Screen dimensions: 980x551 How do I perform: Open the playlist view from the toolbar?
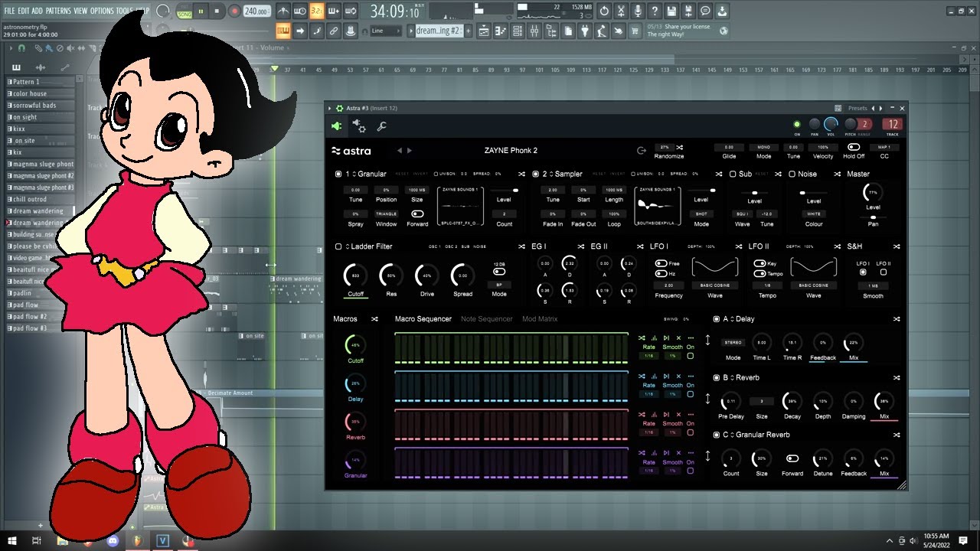pyautogui.click(x=484, y=31)
